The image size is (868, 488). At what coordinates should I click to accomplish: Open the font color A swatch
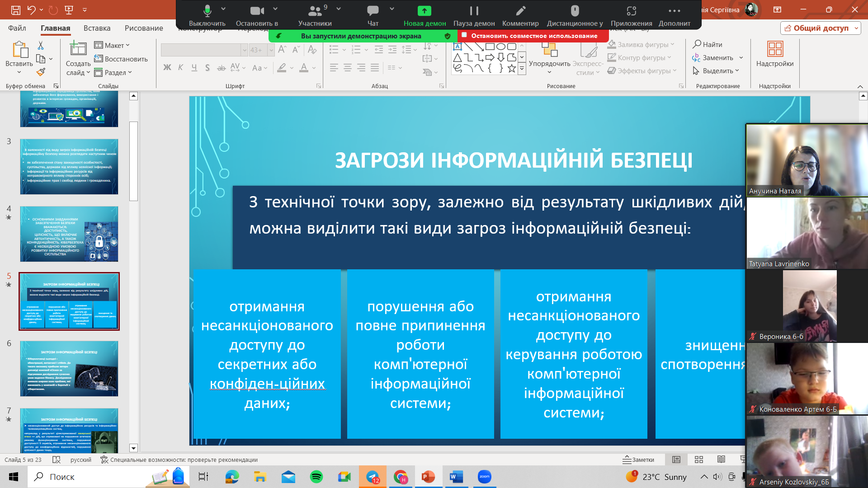pos(304,68)
